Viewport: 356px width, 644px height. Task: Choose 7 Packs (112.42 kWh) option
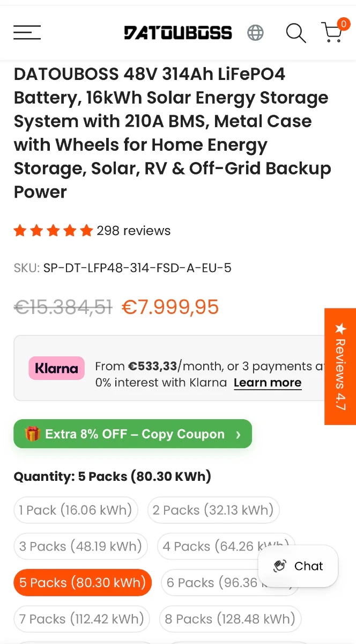81,619
